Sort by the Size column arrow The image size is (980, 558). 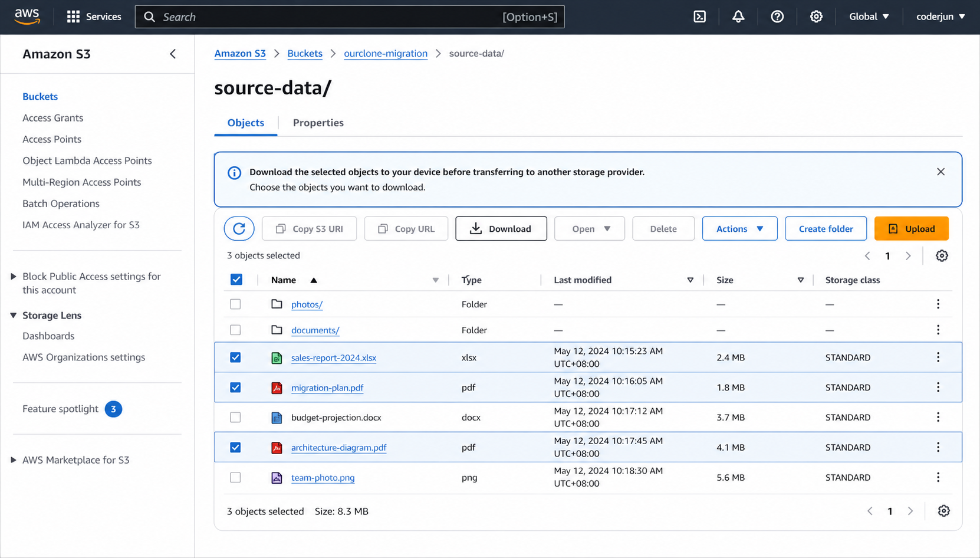pos(800,280)
